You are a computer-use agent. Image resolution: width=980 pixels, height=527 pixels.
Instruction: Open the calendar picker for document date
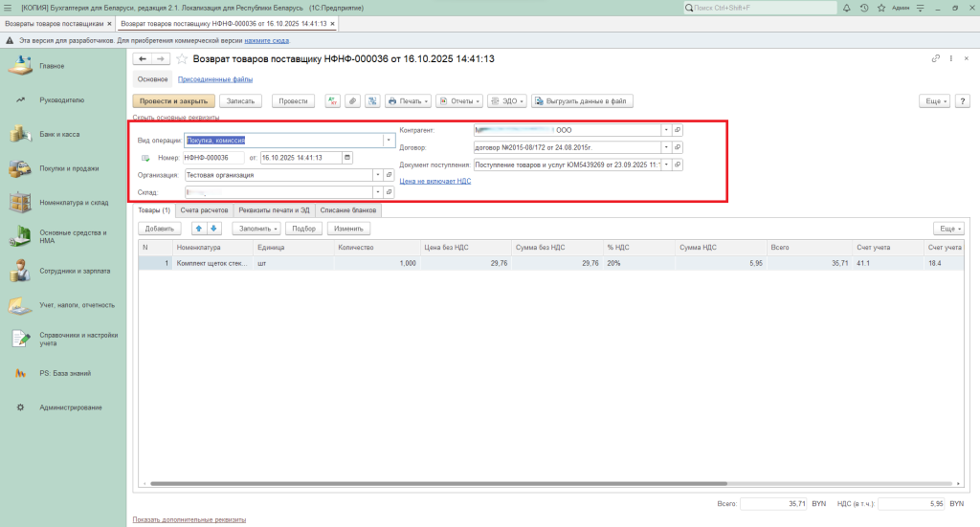(x=346, y=158)
